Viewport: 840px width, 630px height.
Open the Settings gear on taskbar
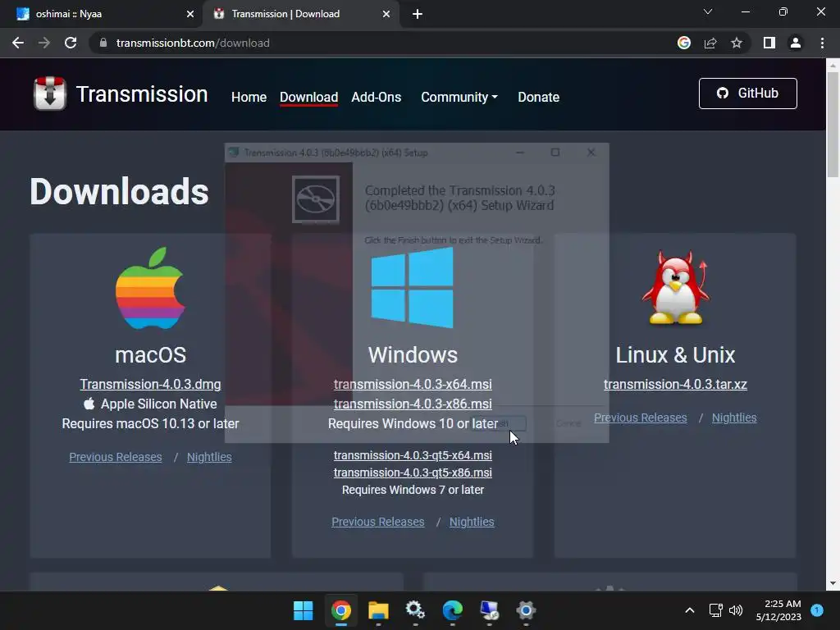click(x=526, y=610)
